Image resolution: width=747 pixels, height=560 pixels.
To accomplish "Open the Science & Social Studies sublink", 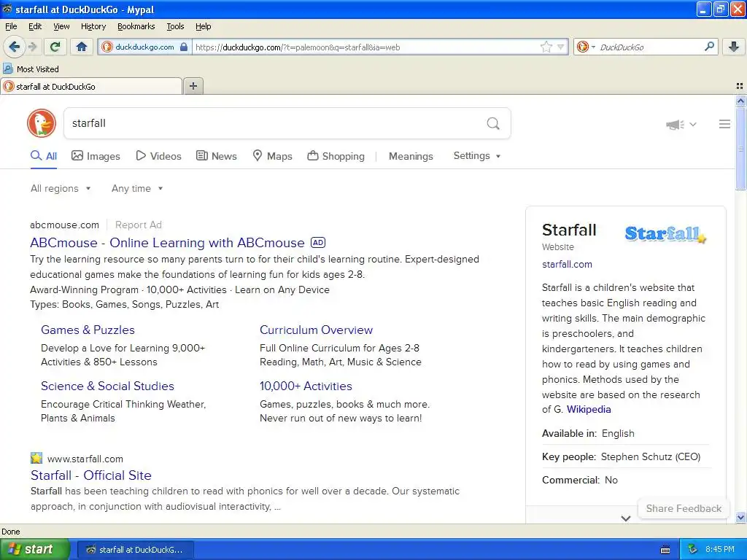I will click(107, 386).
